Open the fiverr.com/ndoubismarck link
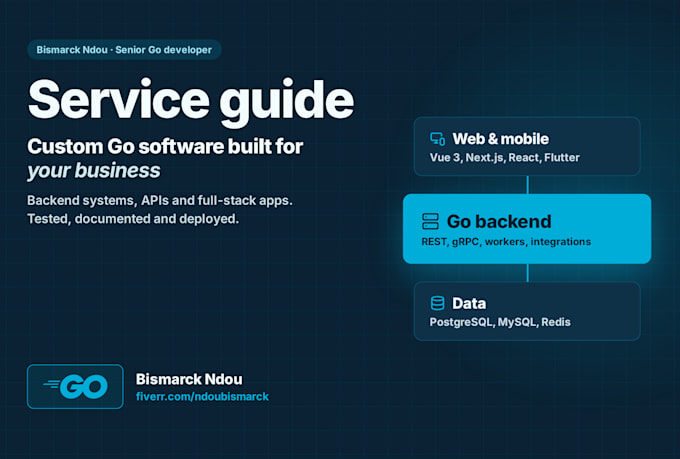Viewport: 680px width, 459px height. point(202,397)
